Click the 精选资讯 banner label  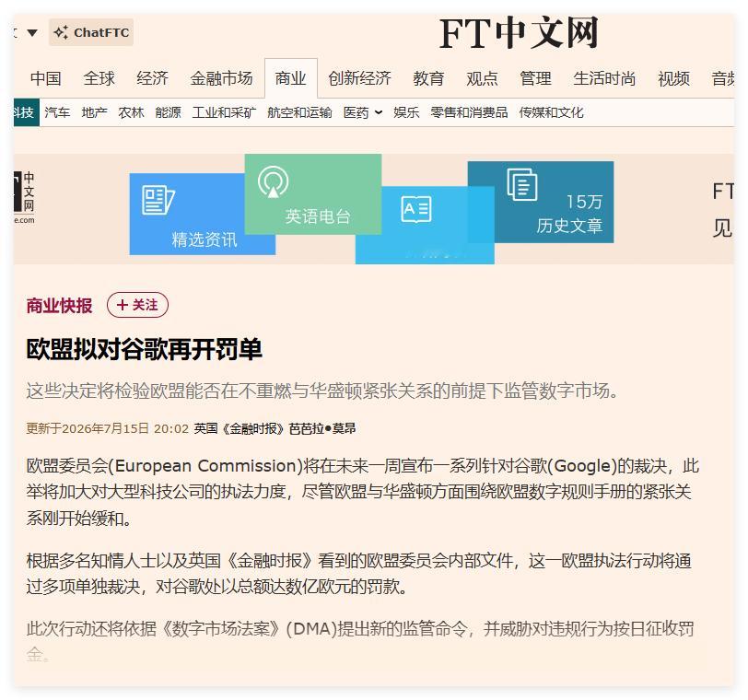tap(205, 239)
